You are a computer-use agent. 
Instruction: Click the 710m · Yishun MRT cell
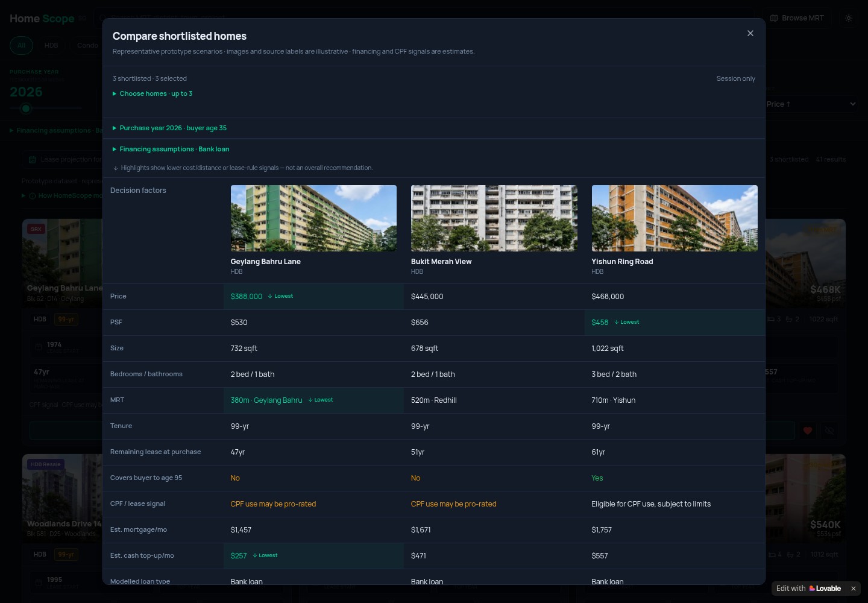(x=675, y=400)
